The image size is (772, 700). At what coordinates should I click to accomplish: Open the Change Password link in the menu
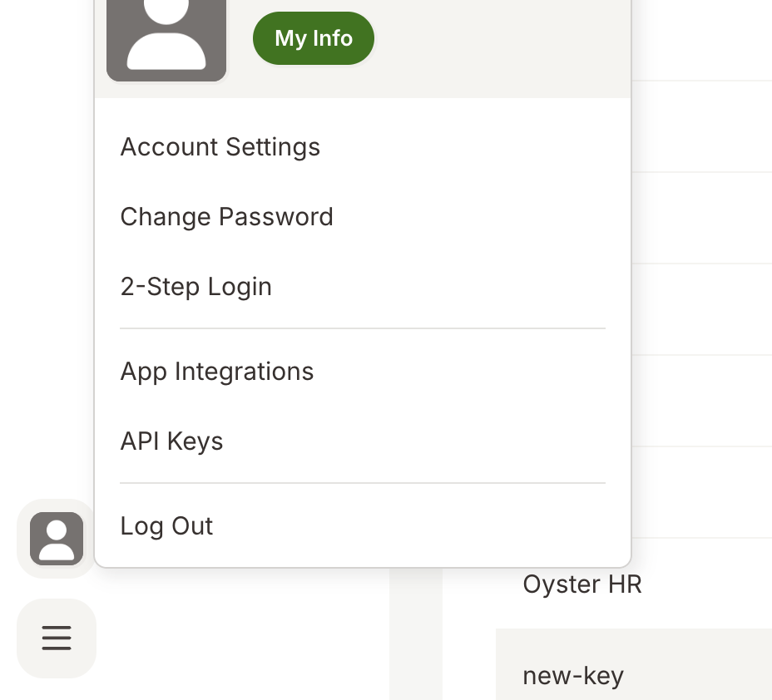pyautogui.click(x=226, y=216)
